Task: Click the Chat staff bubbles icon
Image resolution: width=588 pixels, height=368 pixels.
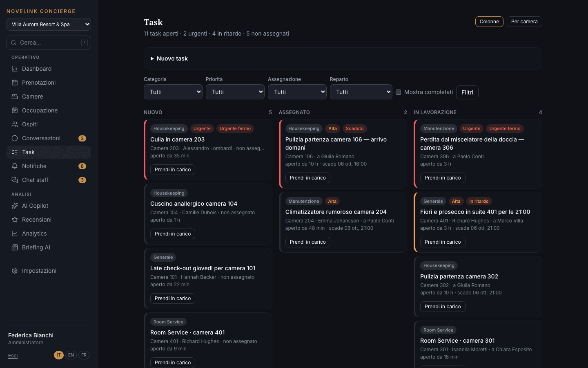Action: click(15, 180)
